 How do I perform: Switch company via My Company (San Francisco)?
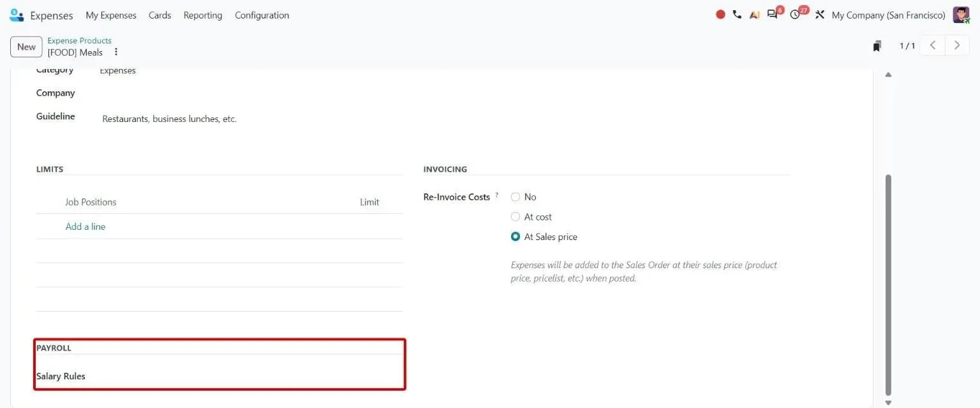[x=889, y=15]
